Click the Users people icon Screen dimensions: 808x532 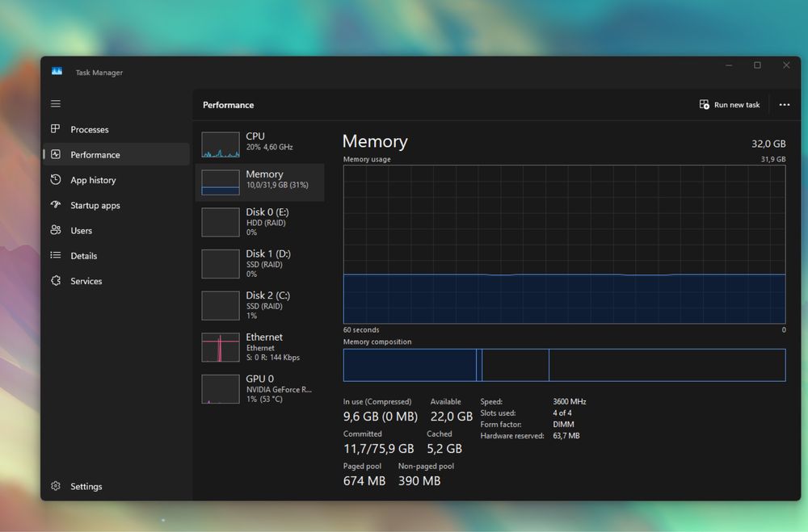pyautogui.click(x=56, y=230)
